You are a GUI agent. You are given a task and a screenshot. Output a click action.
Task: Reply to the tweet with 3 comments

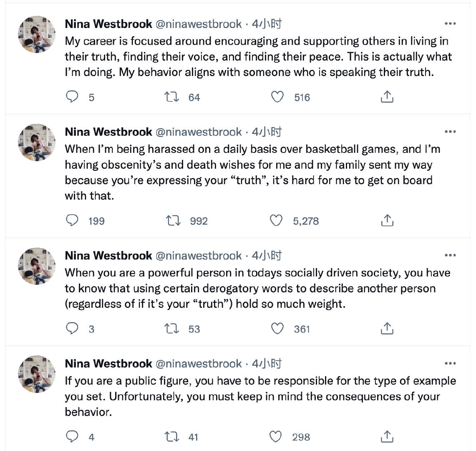[x=73, y=329]
